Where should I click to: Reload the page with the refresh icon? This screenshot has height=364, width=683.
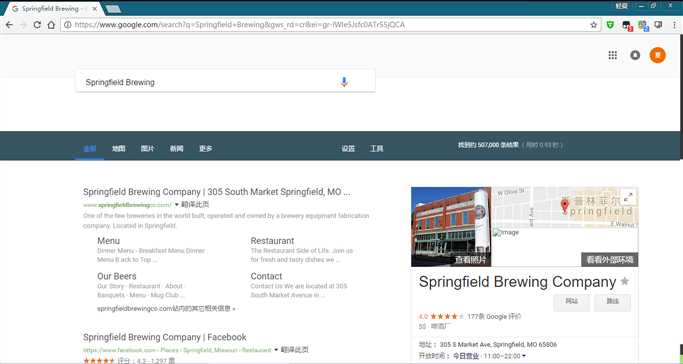tap(37, 25)
